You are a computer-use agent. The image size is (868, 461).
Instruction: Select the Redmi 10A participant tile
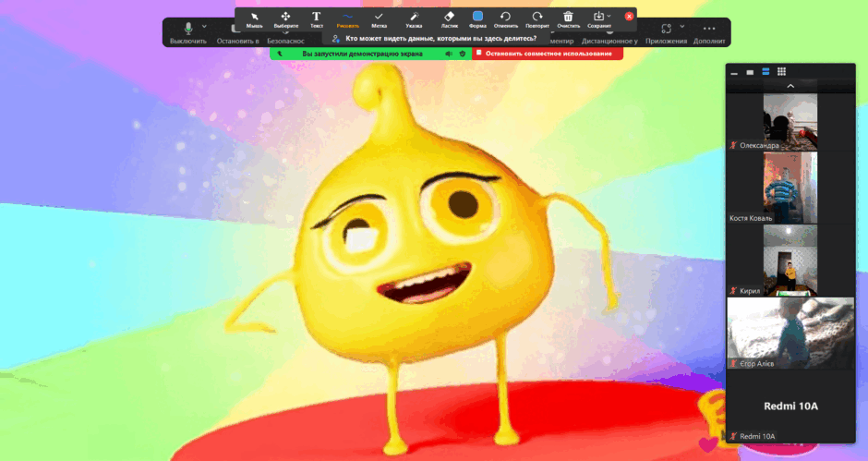point(790,406)
